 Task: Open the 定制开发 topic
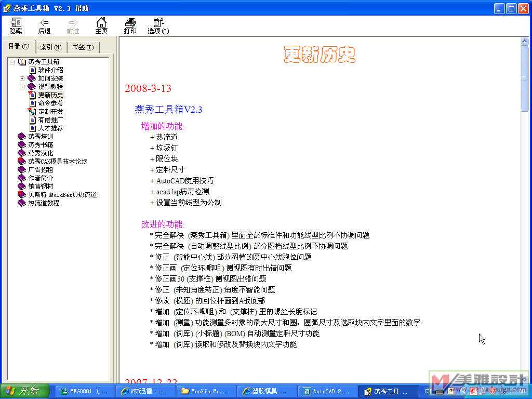tap(50, 112)
